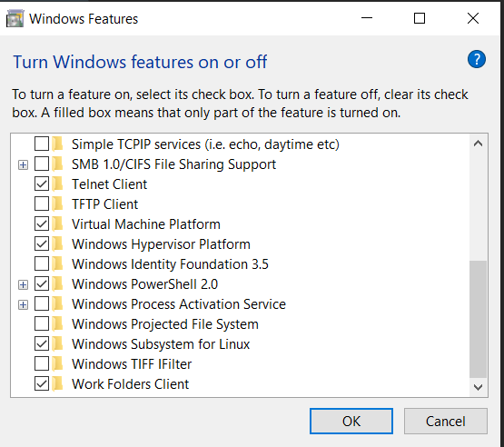This screenshot has height=447, width=504.
Task: Click folder icon next to Virtual Machine Platform
Action: click(58, 224)
